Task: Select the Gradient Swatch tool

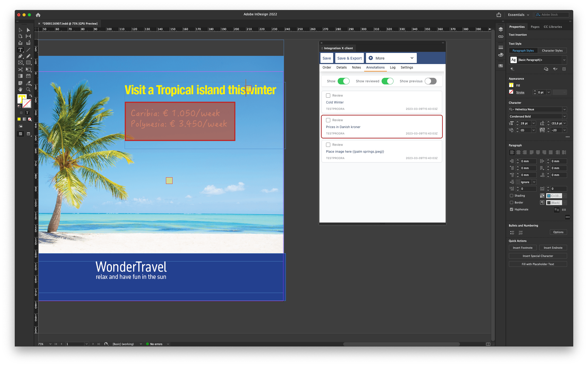Action: (x=20, y=76)
